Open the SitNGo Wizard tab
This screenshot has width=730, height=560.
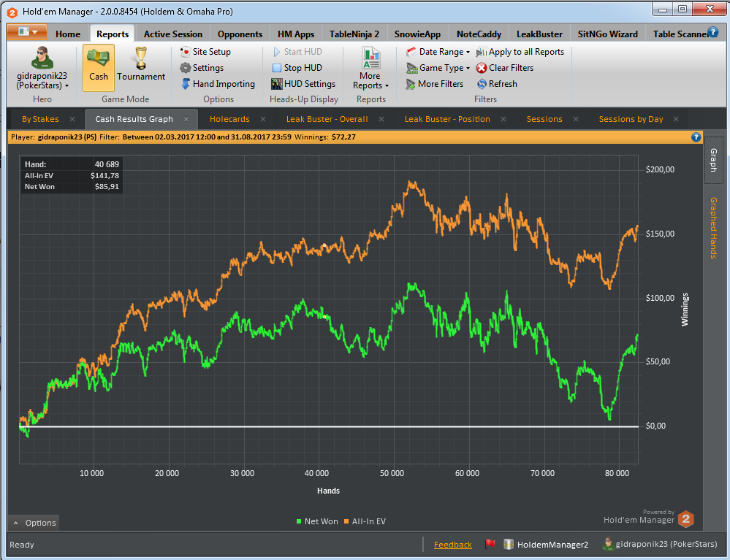click(607, 34)
